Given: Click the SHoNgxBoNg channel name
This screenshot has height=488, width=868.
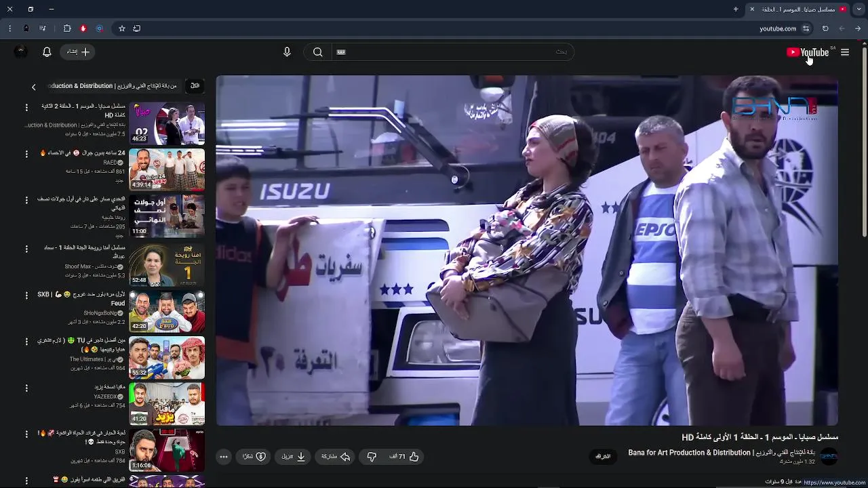Looking at the screenshot, I should coord(100,313).
